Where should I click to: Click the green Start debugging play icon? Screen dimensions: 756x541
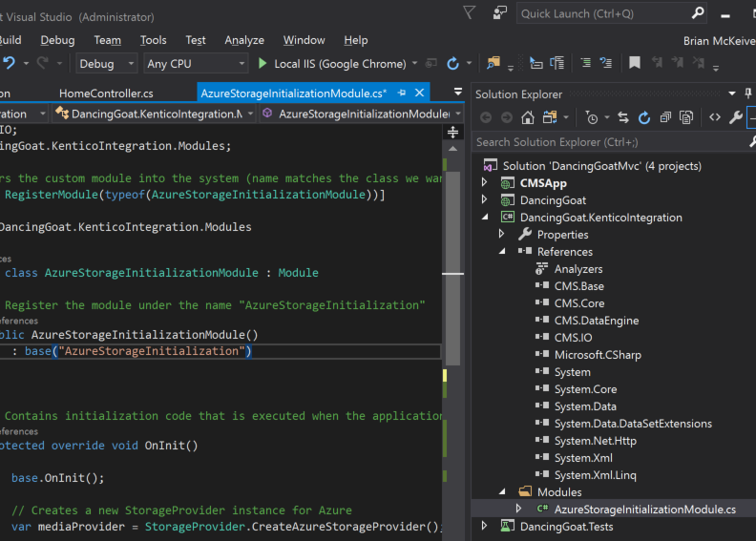tap(262, 63)
